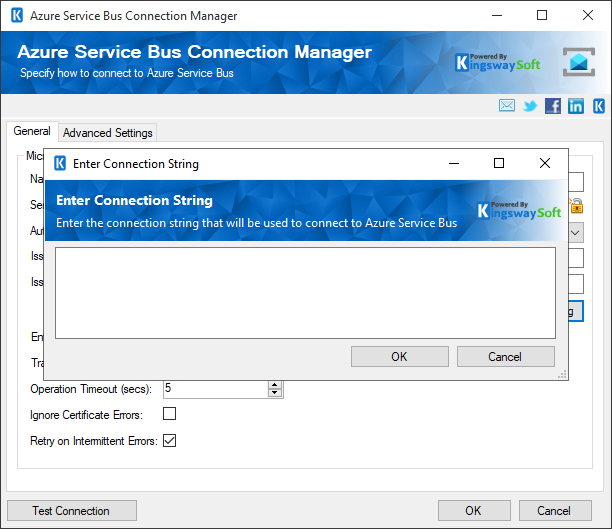Click Cancel in the Connection Manager window
Viewport: 612px width, 529px height.
(555, 511)
